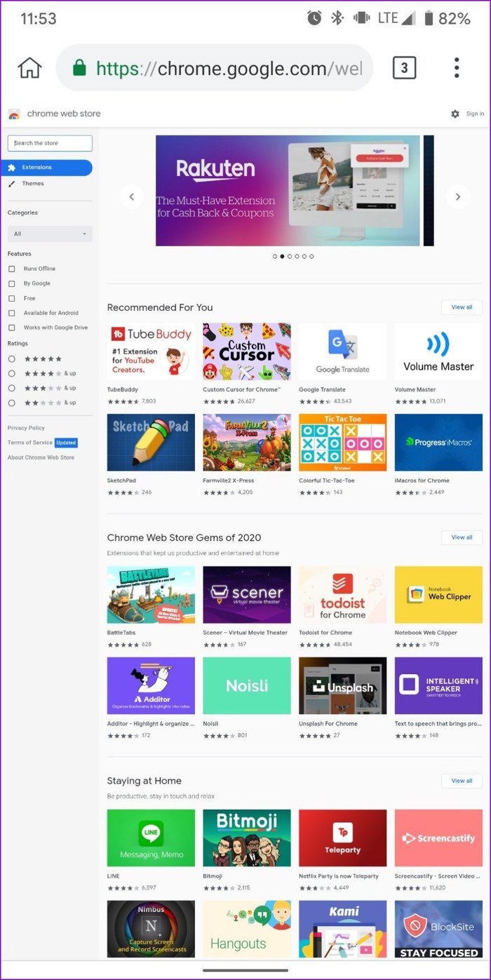Open the Volume Master extension tile
Image resolution: width=491 pixels, height=980 pixels.
point(438,351)
